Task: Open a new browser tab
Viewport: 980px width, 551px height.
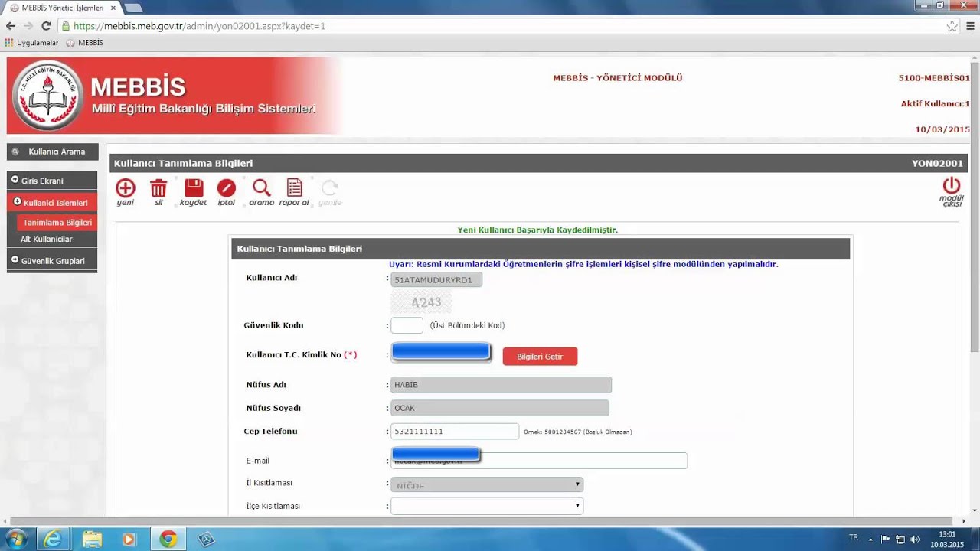Action: pos(133,8)
